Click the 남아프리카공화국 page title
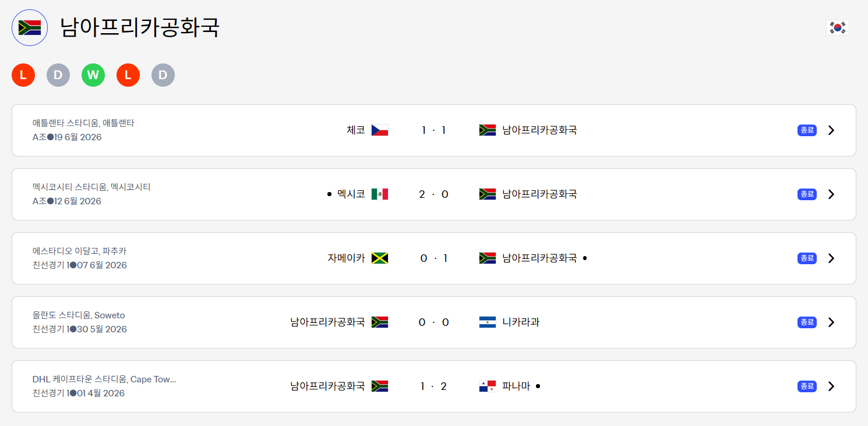The width and height of the screenshot is (868, 426). (x=140, y=27)
